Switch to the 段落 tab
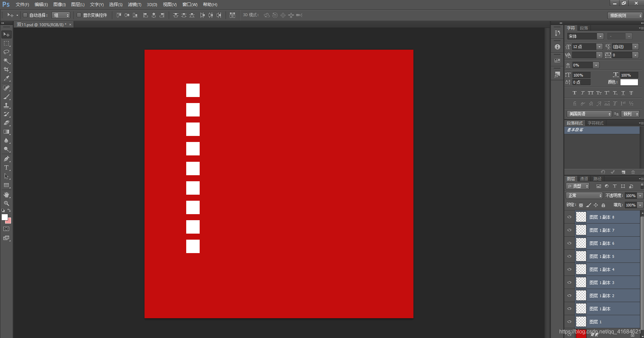This screenshot has height=338, width=644. coord(584,28)
